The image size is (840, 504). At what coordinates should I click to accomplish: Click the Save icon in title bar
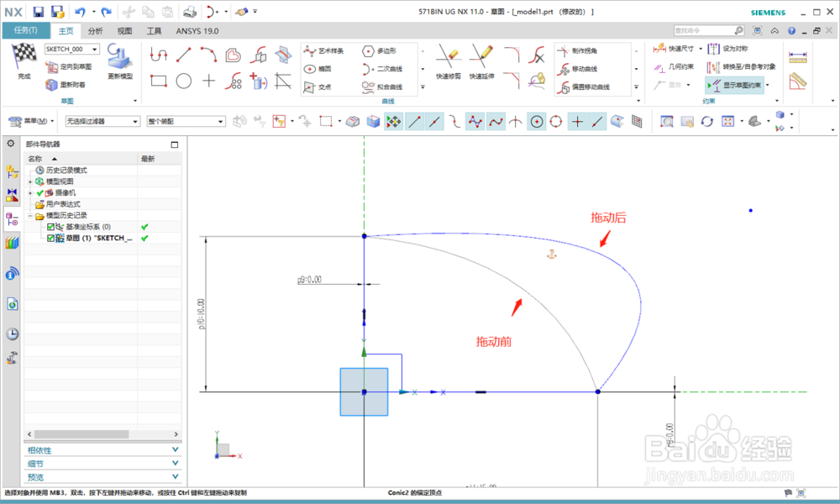[38, 12]
